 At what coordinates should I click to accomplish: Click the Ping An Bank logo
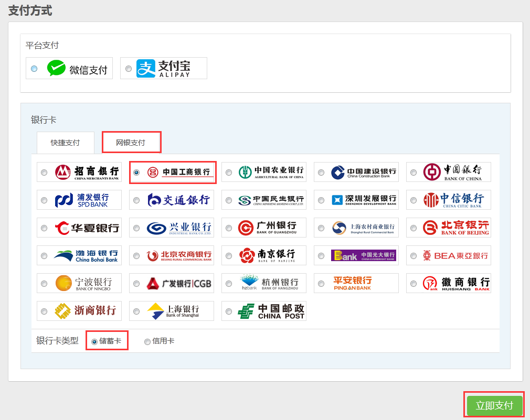(x=353, y=283)
